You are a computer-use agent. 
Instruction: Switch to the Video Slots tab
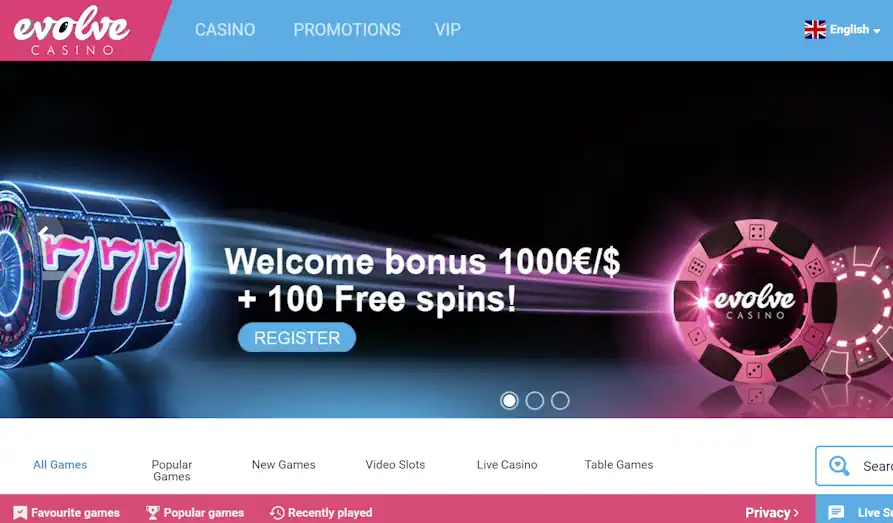[x=395, y=465]
